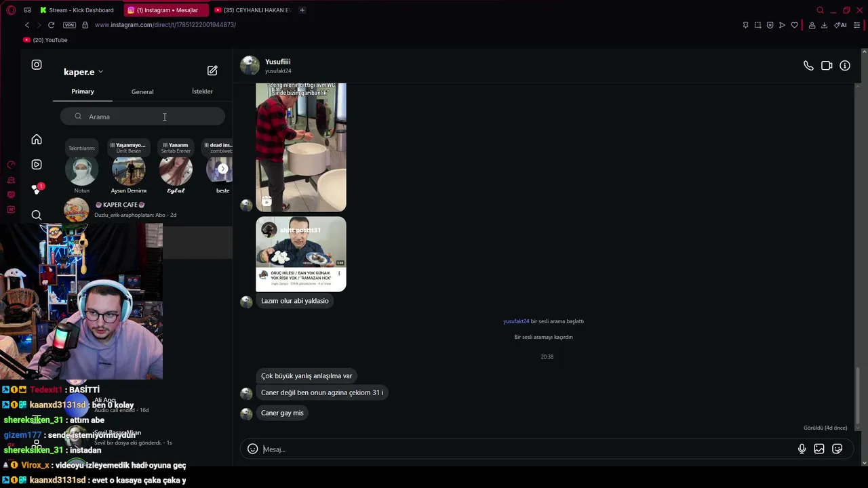Viewport: 868px width, 488px height.
Task: Start a video call with Yusufiiii
Action: tap(827, 66)
